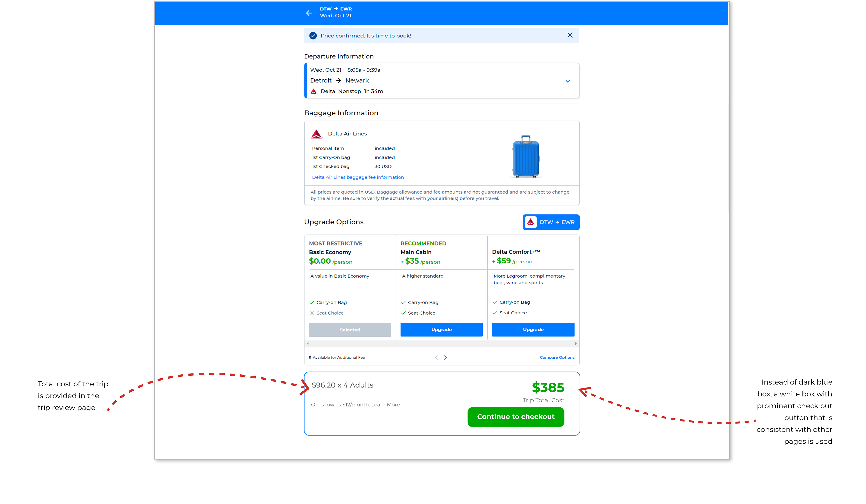Click the Seat Choice X icon in Basic Economy
Viewport: 866px width, 504px height.
pyautogui.click(x=312, y=313)
